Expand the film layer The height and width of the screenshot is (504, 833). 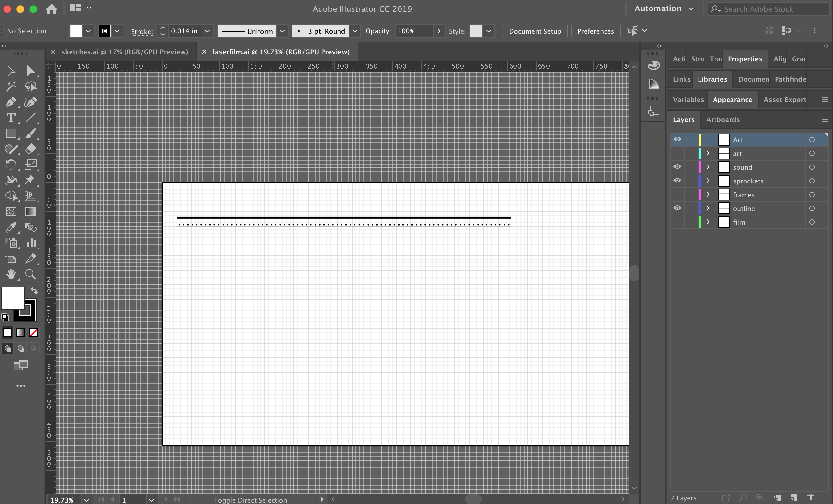pyautogui.click(x=708, y=222)
